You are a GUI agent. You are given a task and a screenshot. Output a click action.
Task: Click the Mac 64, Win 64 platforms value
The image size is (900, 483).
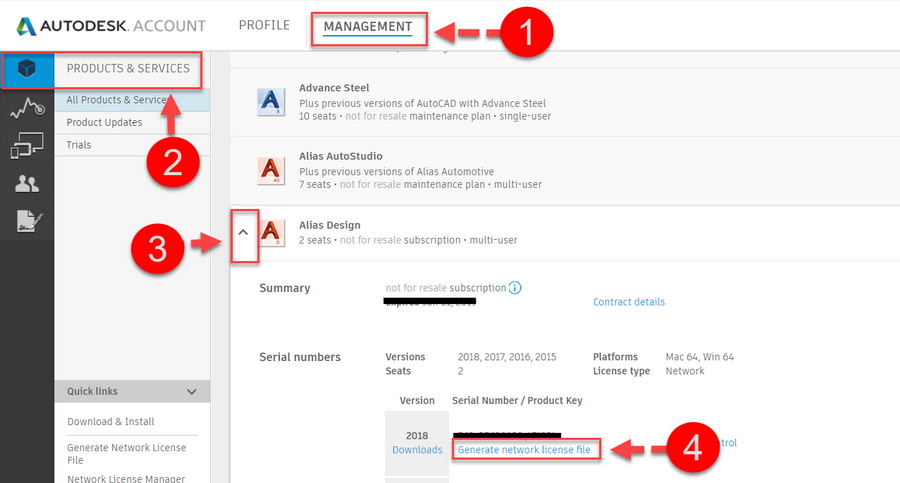pyautogui.click(x=700, y=357)
